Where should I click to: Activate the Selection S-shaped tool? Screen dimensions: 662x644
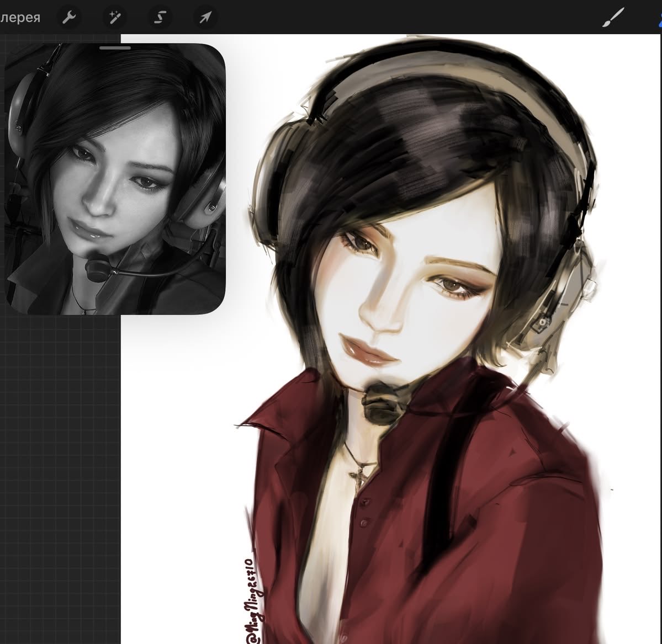pos(160,17)
